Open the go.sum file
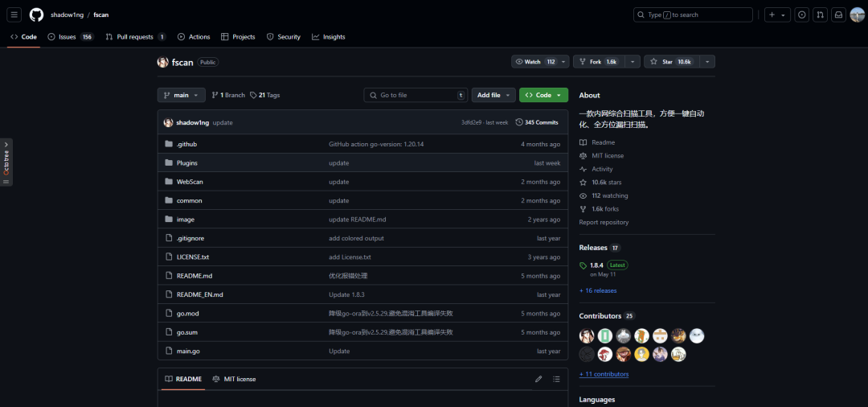Screen dimensions: 868x407 (187, 332)
